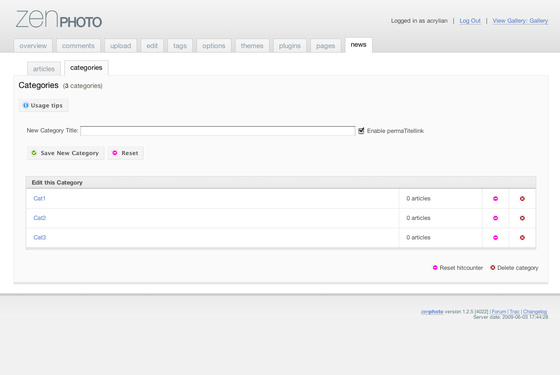Click the Edit this Category header
Viewport: 560px width, 375px height.
click(281, 182)
